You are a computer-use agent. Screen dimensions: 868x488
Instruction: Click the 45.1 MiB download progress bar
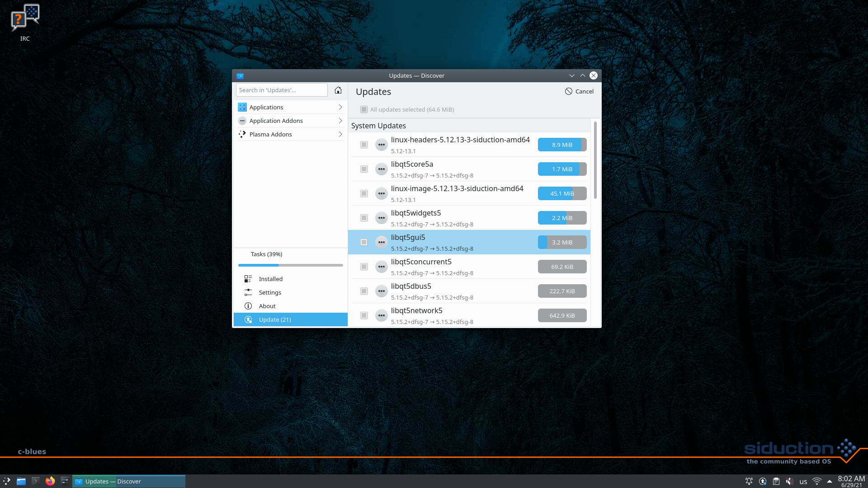point(562,193)
